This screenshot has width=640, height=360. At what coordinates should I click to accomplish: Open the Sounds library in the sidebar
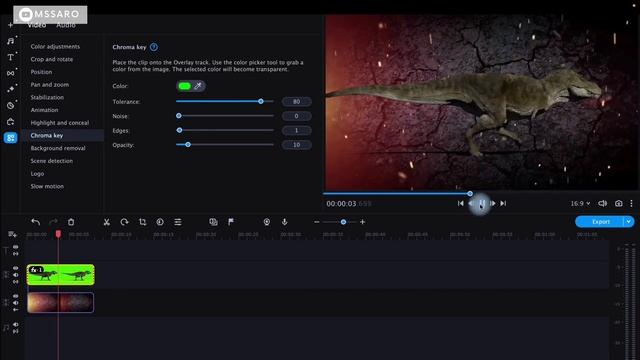tap(11, 41)
